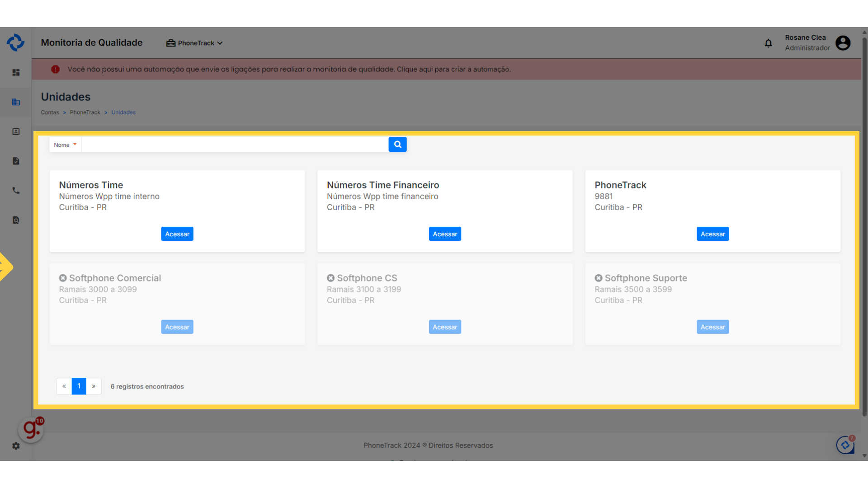Open the Nome search filter dropdown

pos(65,145)
